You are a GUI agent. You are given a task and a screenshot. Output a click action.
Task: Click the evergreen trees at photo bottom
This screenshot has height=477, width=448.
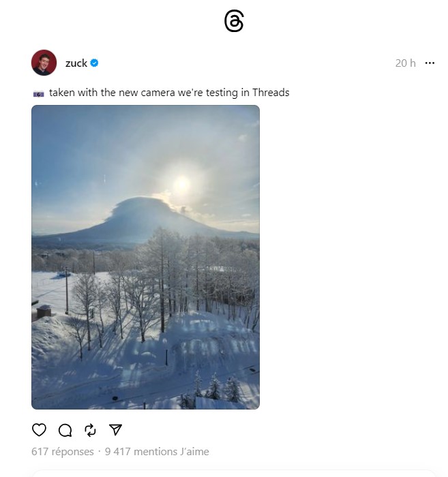tap(215, 388)
